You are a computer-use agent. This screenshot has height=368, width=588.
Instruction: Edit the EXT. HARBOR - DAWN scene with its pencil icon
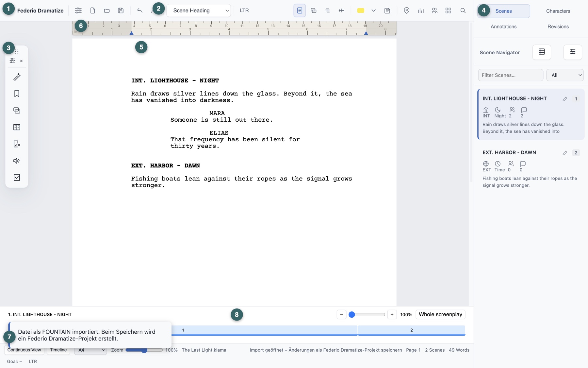click(x=565, y=153)
